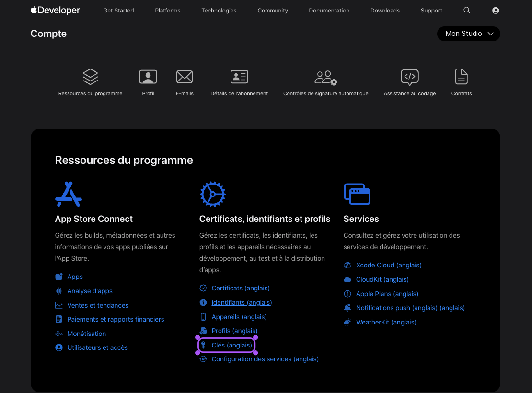532x393 pixels.
Task: Open Configuration des services (anglais)
Action: point(265,359)
